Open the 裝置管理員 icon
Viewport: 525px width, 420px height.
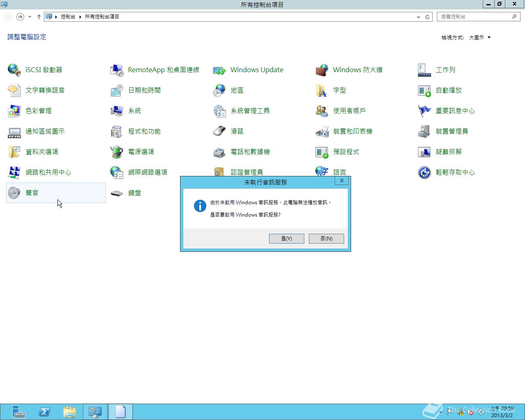point(425,131)
